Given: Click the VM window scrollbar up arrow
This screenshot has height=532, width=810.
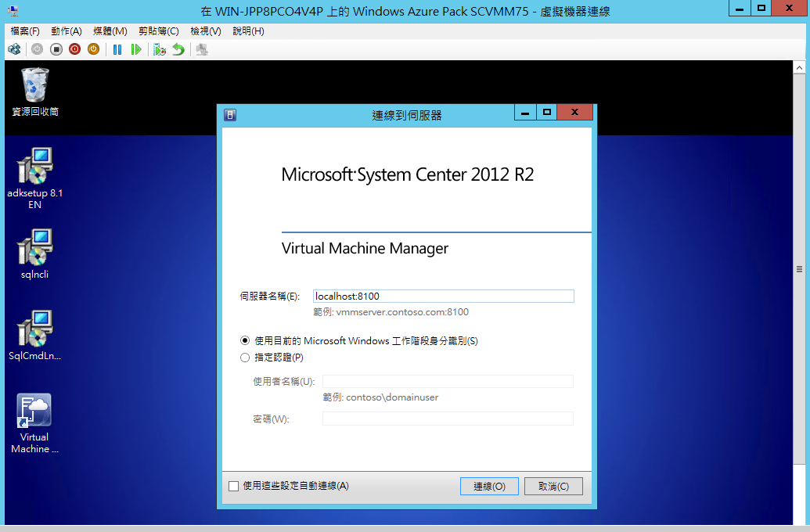Looking at the screenshot, I should [799, 67].
